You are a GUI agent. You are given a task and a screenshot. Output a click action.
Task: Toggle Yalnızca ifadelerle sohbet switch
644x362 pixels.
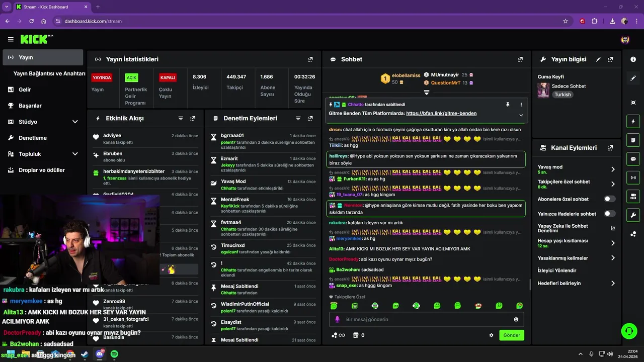point(610,214)
